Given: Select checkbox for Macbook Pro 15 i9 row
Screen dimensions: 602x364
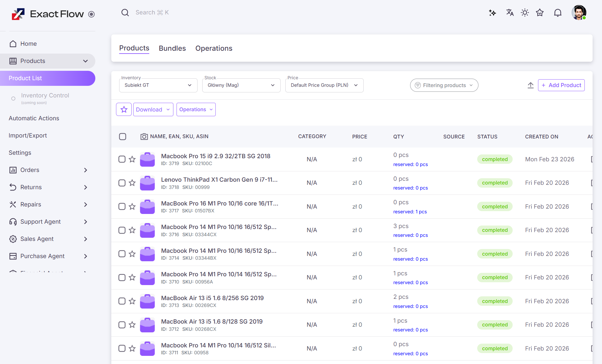Looking at the screenshot, I should (x=122, y=159).
